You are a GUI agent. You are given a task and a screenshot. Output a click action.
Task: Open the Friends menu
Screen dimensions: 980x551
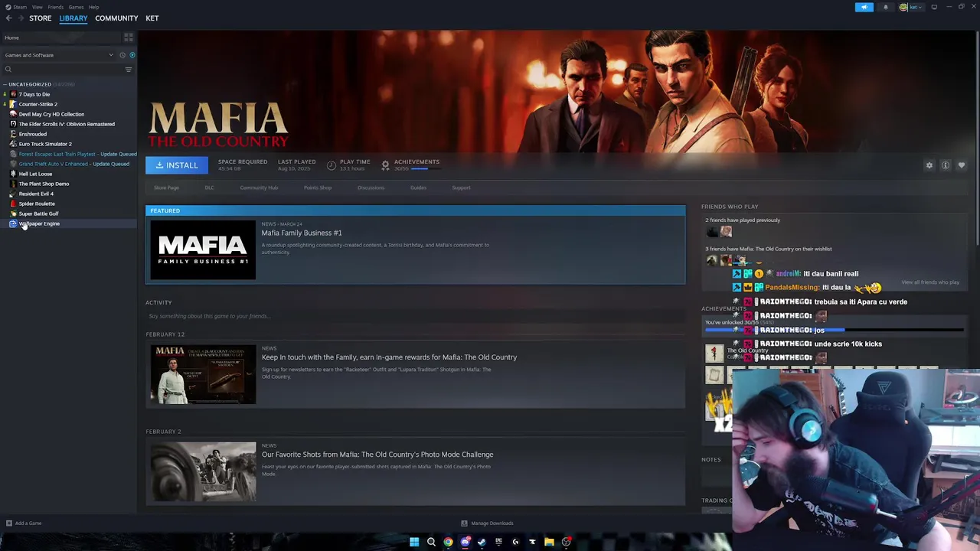56,7
